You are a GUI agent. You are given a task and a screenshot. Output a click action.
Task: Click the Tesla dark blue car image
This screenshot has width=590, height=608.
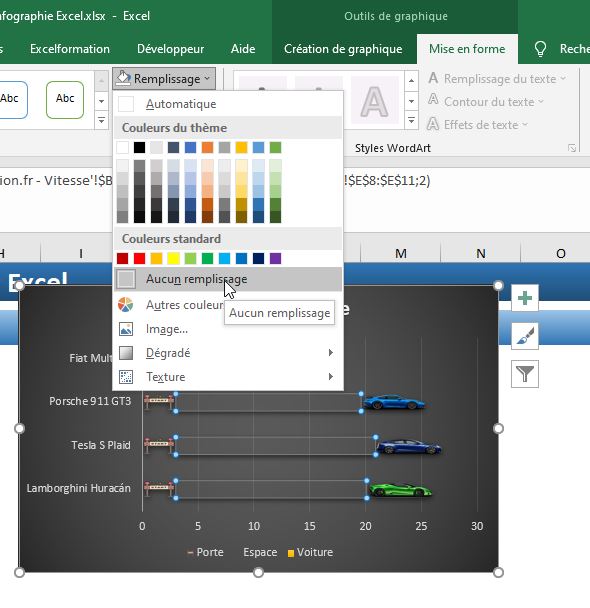[409, 446]
